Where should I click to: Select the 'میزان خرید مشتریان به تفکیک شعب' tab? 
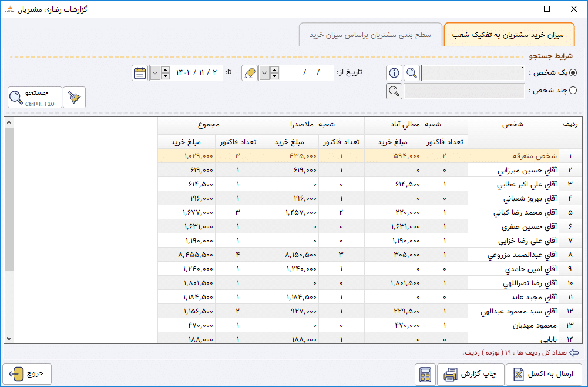click(x=509, y=35)
